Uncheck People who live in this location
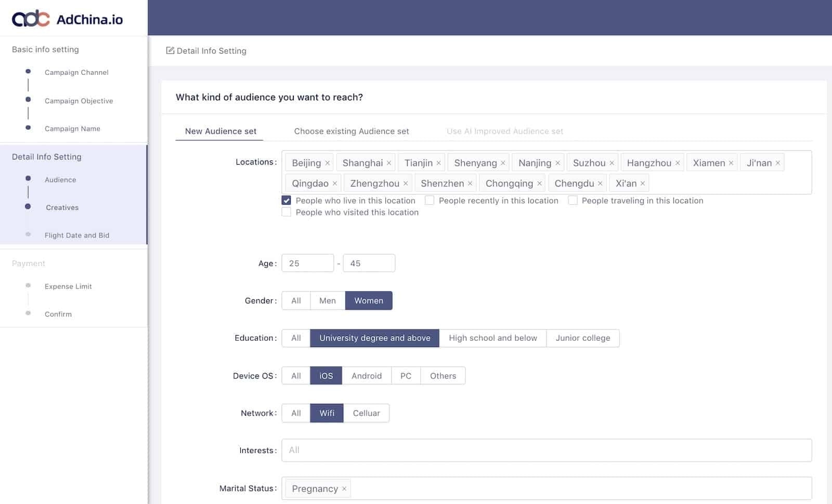Screen dimensions: 832x504 click(287, 200)
